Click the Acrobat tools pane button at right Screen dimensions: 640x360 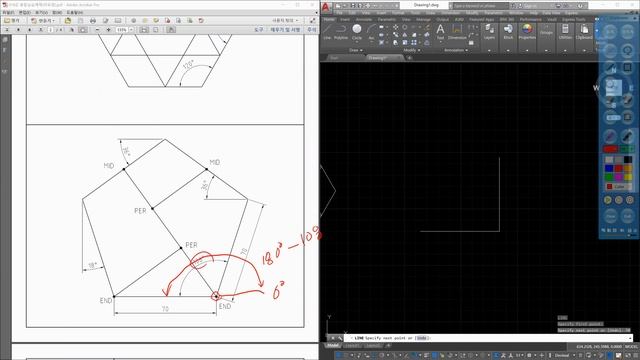coord(258,30)
